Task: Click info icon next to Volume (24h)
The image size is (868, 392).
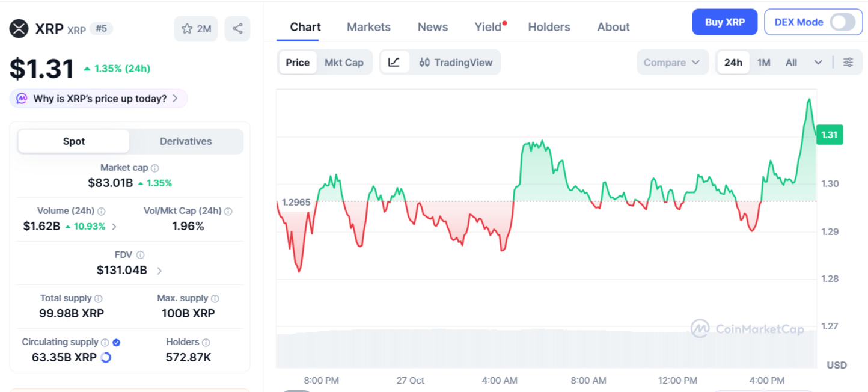Action: point(102,211)
